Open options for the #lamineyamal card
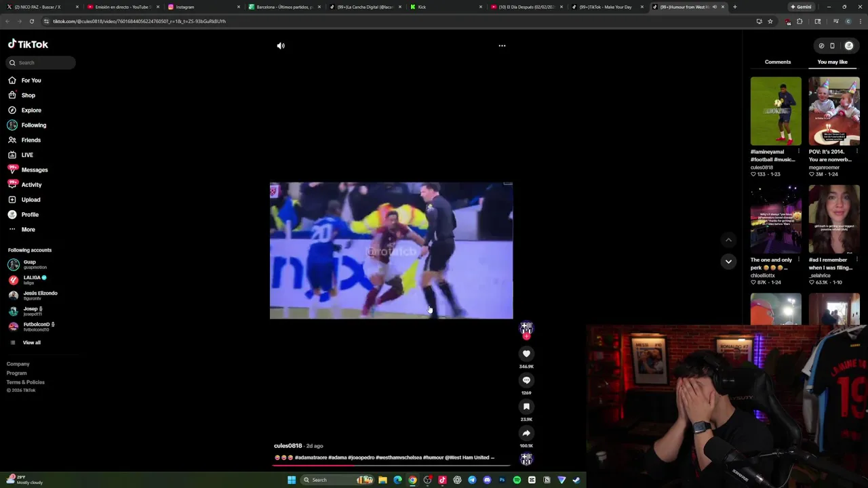The height and width of the screenshot is (488, 868). 798,152
